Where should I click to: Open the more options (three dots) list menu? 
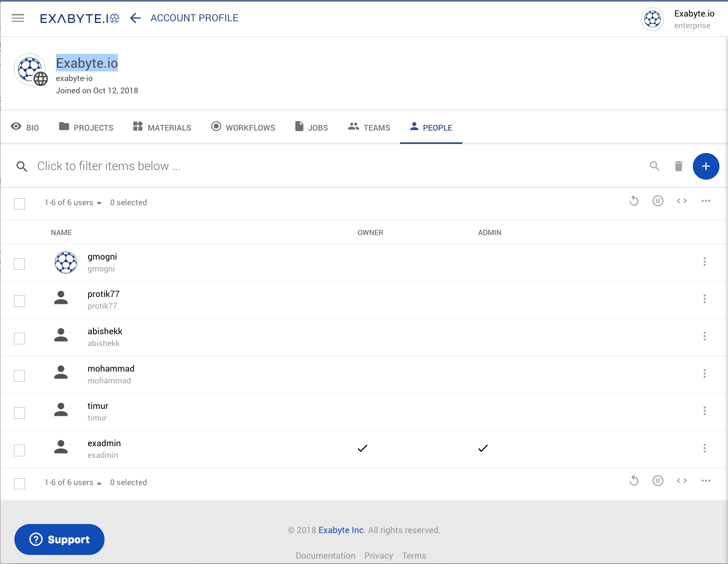(x=706, y=201)
